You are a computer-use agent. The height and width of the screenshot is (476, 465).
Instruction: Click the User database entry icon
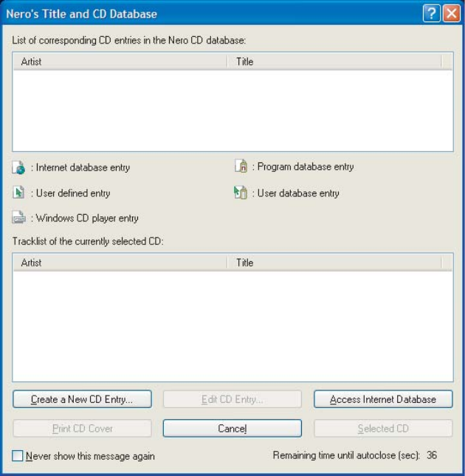(x=241, y=193)
